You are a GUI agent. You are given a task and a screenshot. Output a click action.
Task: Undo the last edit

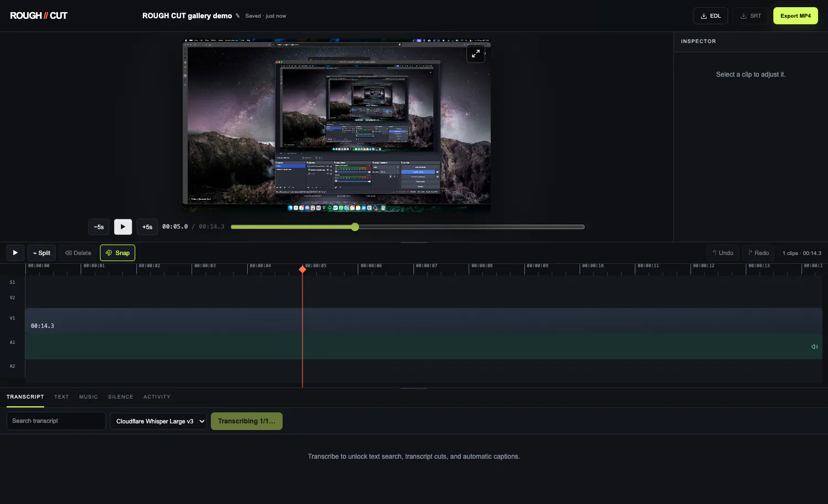pos(723,253)
